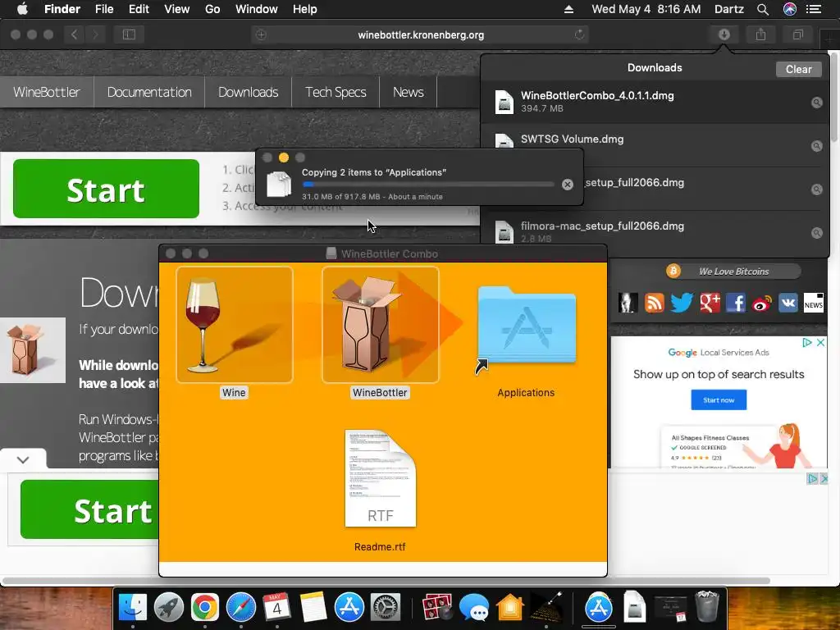Viewport: 840px width, 630px height.
Task: Open the RSS feed icon
Action: [654, 303]
